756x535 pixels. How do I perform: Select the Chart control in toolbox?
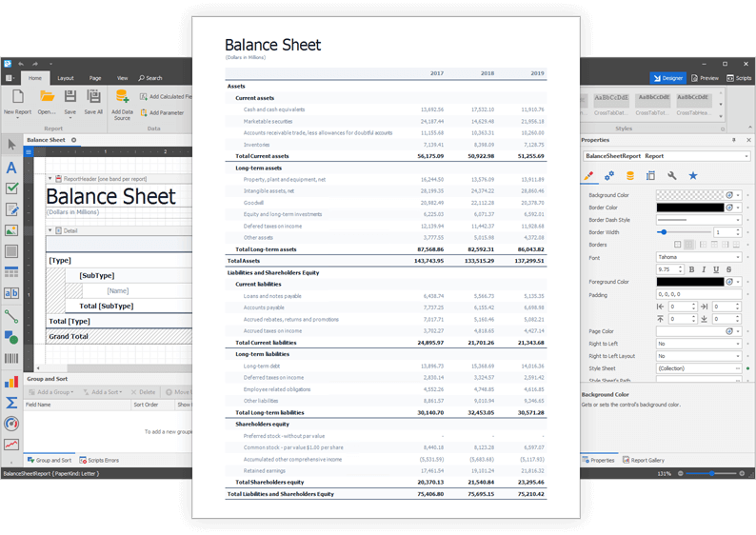(x=11, y=383)
